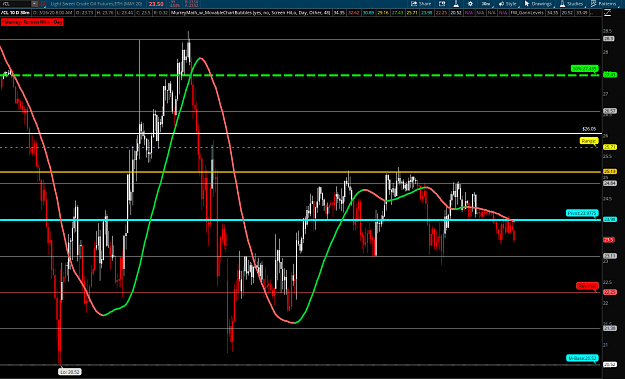The height and width of the screenshot is (379, 625).
Task: Open the Style menu
Action: pyautogui.click(x=508, y=4)
